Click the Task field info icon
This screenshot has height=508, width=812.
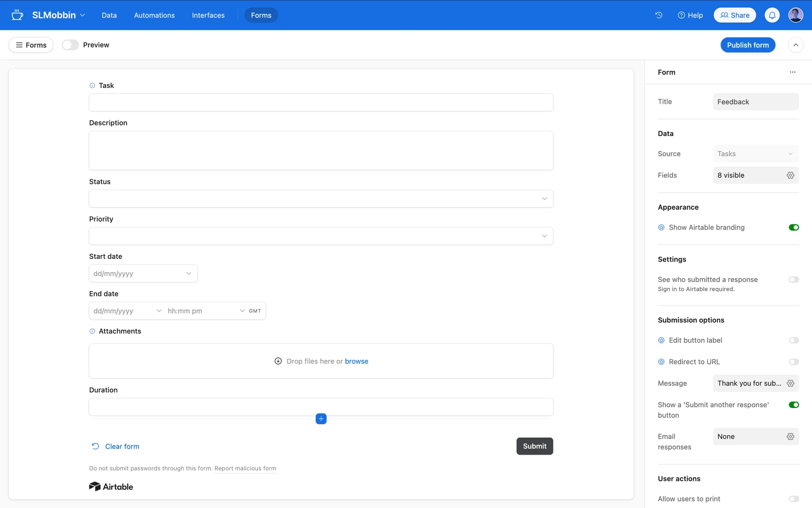point(92,86)
